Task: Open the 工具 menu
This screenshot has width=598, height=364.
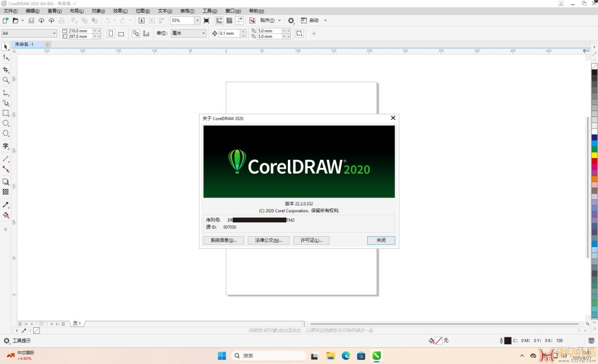Action: click(210, 11)
